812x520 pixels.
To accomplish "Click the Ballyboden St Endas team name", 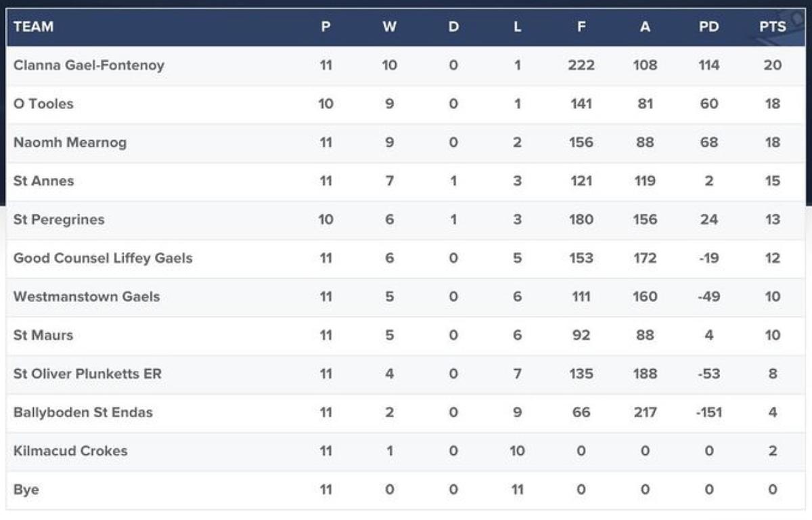I will pos(83,413).
